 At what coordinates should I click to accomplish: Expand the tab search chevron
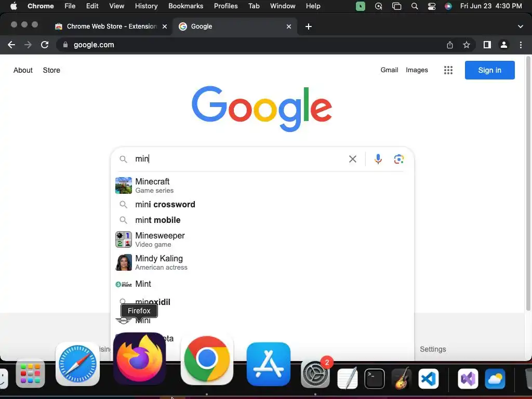click(521, 26)
